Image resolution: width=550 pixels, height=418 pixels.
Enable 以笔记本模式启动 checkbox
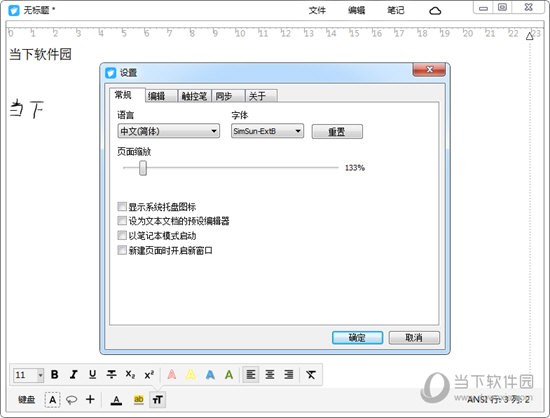point(122,235)
